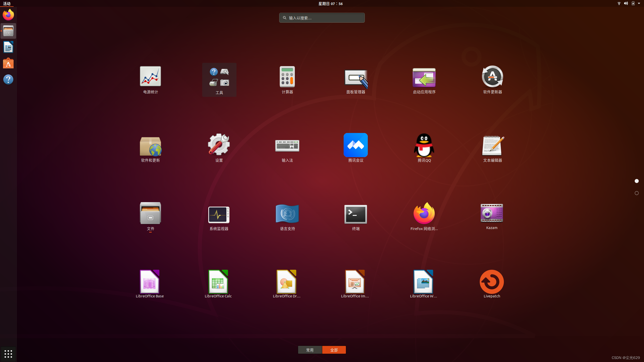Launch LibreOffice Impress
Image resolution: width=644 pixels, height=362 pixels.
coord(355,284)
